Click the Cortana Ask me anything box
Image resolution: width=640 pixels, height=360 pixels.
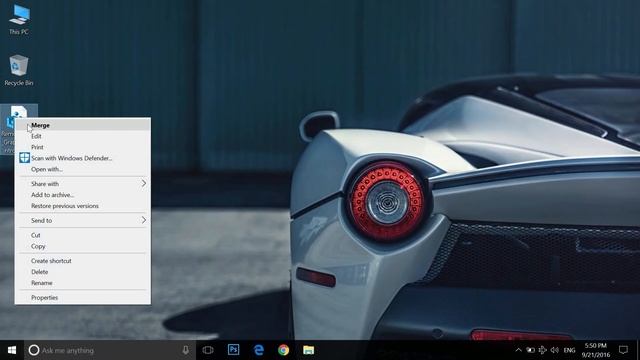[x=110, y=350]
